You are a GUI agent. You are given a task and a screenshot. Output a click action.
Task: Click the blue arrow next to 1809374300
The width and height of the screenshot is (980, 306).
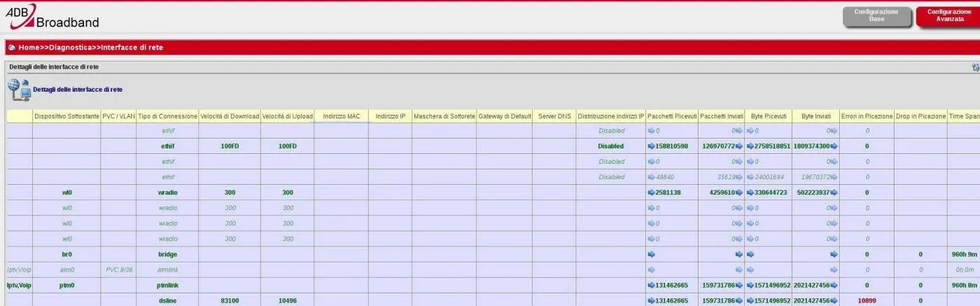click(x=834, y=146)
